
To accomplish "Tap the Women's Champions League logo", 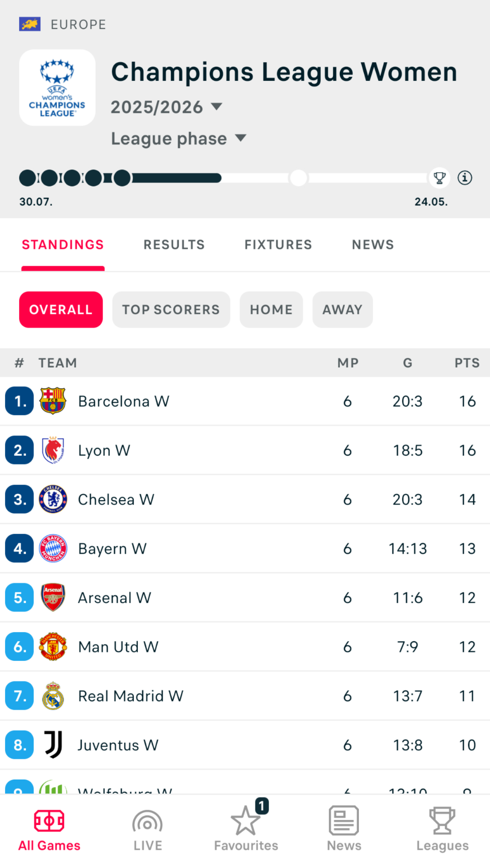I will point(57,88).
